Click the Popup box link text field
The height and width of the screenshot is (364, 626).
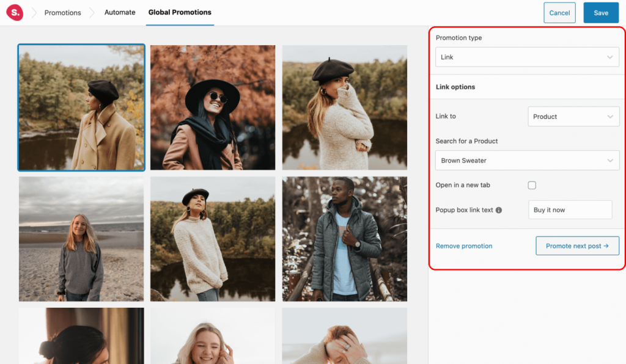[570, 209]
